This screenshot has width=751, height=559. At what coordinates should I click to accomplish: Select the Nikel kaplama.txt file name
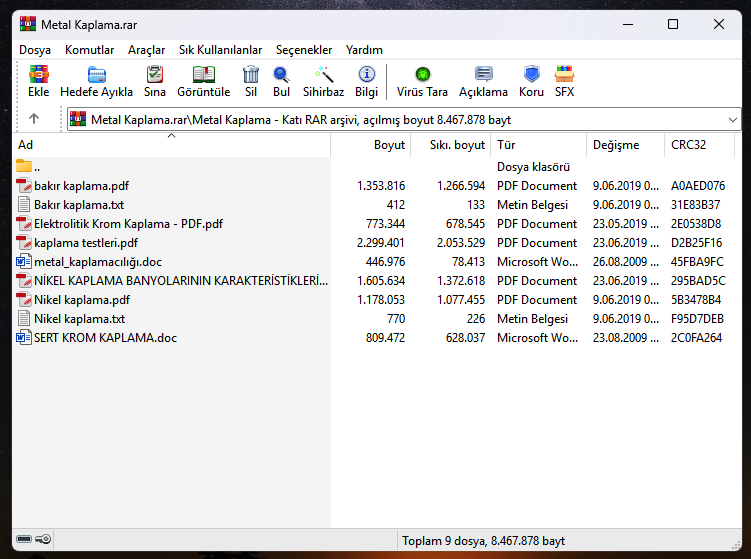click(x=80, y=319)
